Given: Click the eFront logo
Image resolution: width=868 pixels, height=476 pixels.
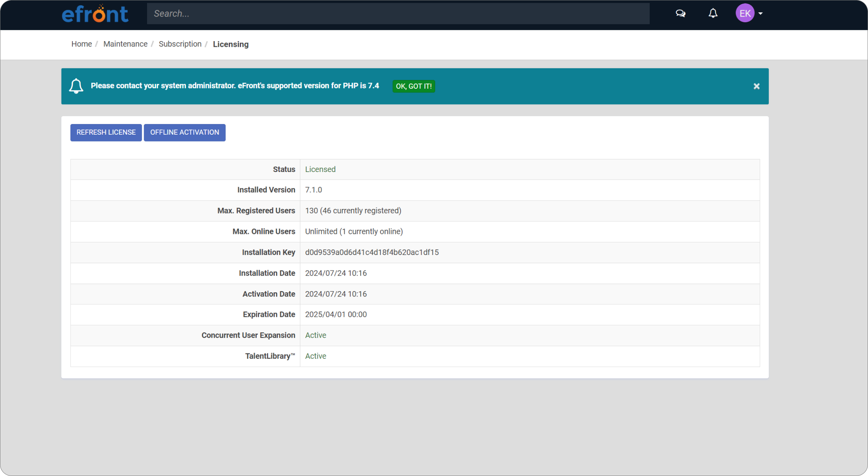Looking at the screenshot, I should pyautogui.click(x=95, y=14).
